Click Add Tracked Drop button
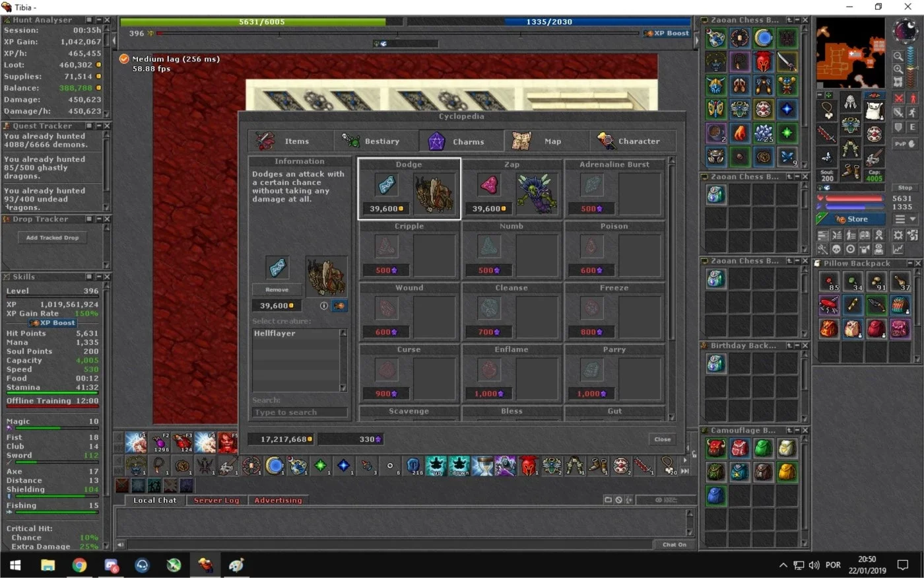 tap(52, 238)
